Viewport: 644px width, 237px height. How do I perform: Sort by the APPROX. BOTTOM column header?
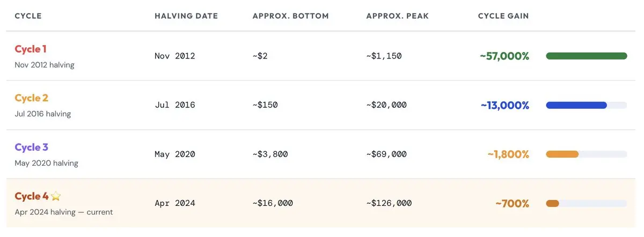[291, 16]
